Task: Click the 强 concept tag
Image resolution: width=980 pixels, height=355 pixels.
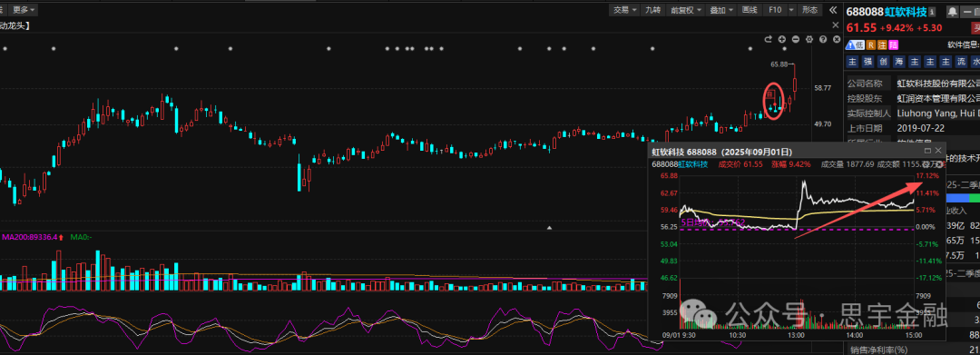Action: 867,62
